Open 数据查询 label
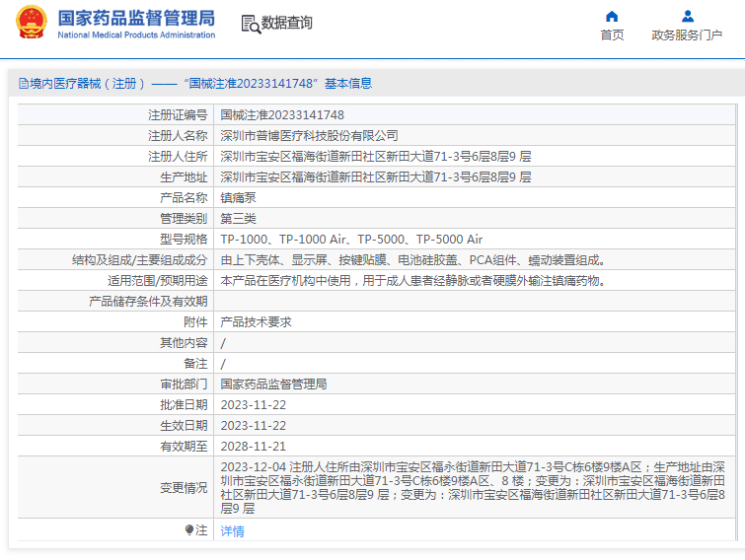The image size is (745, 560). 286,23
